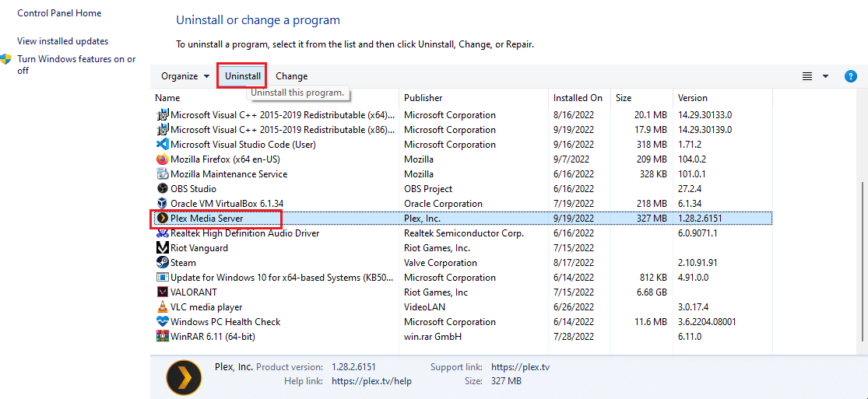Screen dimensions: 868x399
Task: Expand the view options dropdown arrow
Action: pyautogui.click(x=825, y=76)
